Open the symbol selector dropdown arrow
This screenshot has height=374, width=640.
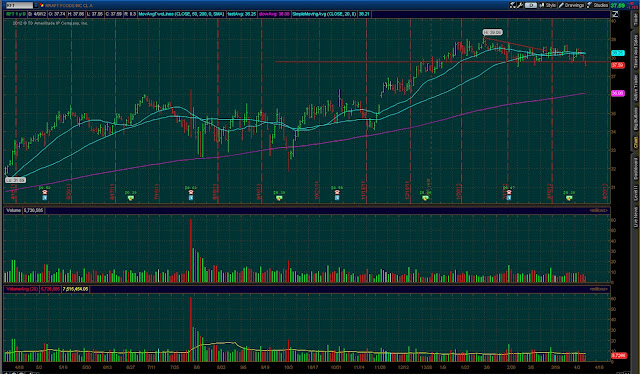(x=36, y=5)
